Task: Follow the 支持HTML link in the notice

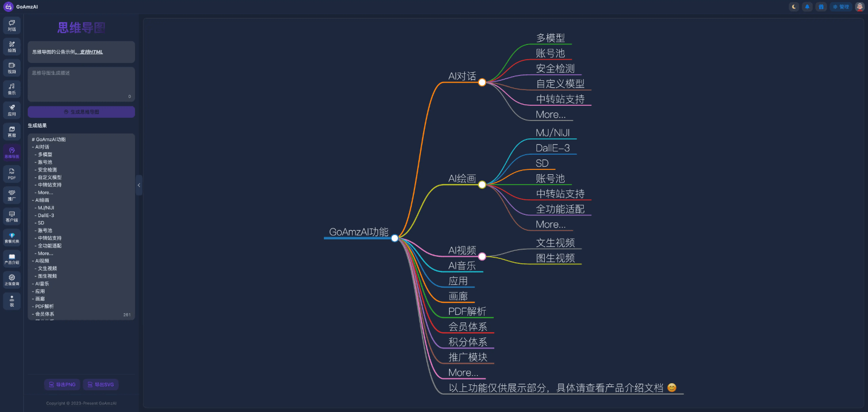Action: pos(91,52)
